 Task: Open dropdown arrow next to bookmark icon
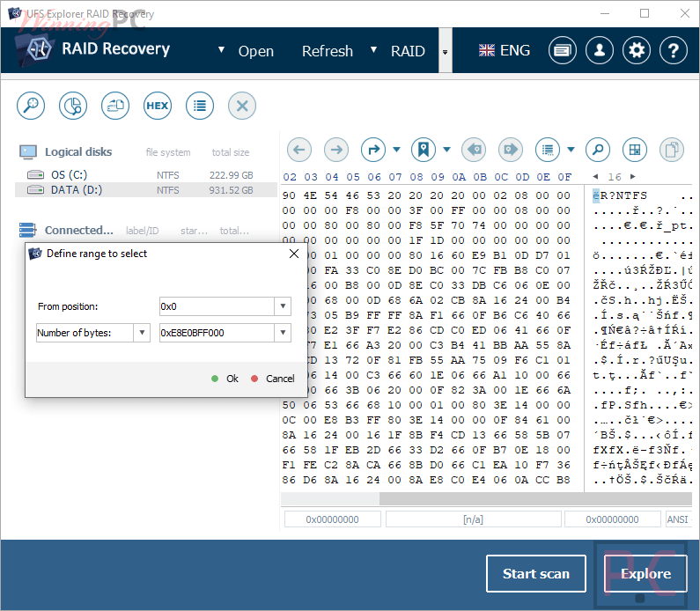pos(446,150)
